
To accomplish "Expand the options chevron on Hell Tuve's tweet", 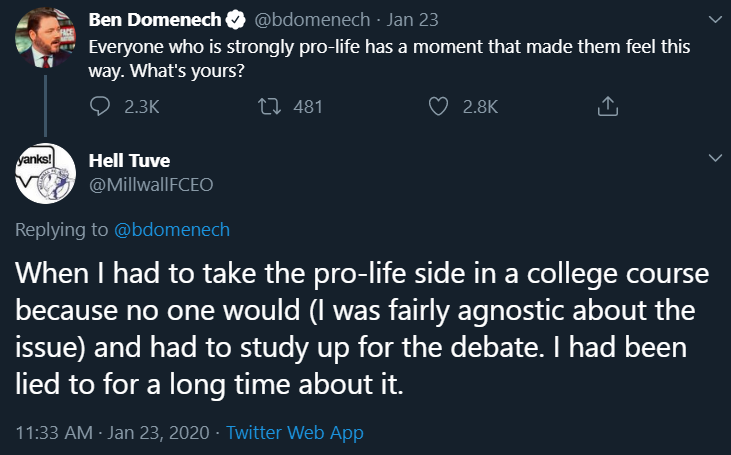I will [x=713, y=158].
